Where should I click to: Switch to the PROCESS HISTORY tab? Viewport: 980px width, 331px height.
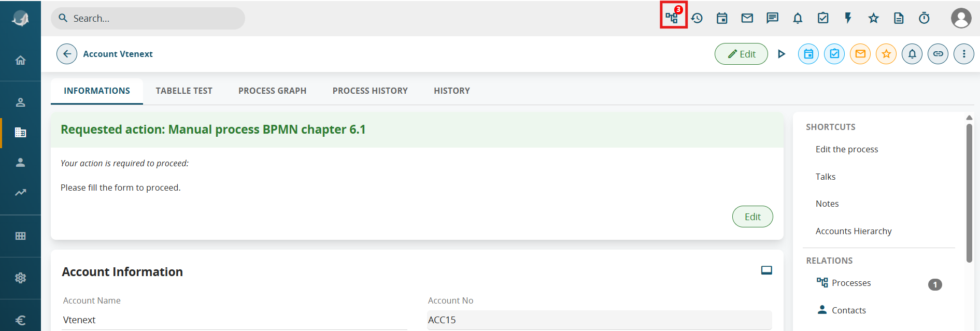[370, 91]
